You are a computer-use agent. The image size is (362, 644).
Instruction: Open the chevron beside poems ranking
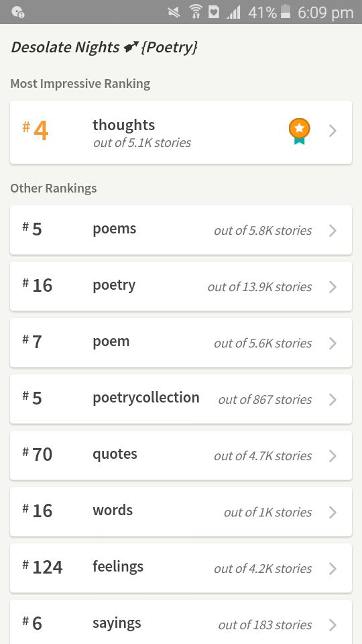click(x=333, y=231)
